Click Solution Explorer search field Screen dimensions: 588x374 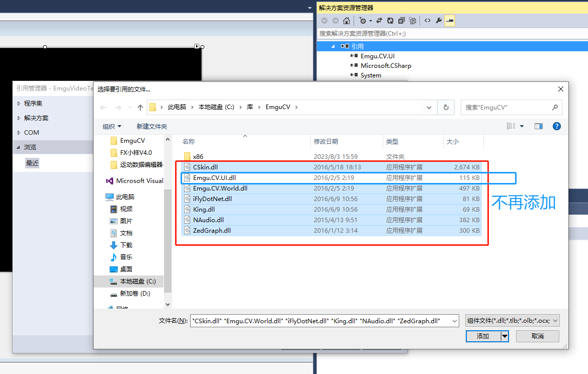click(452, 34)
